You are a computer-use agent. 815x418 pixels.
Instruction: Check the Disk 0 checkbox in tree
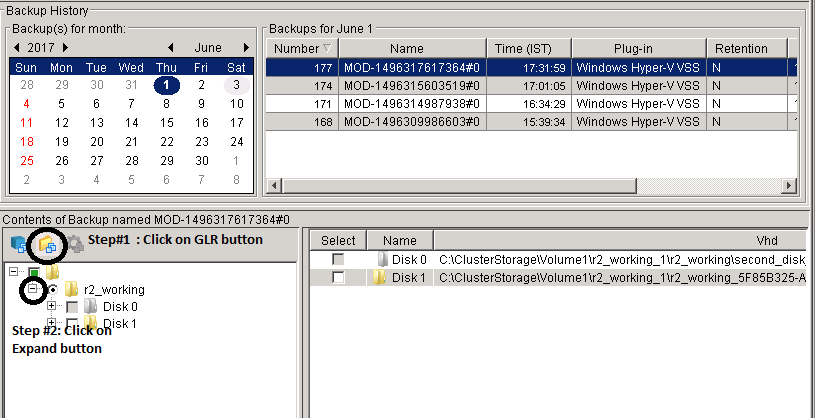click(72, 307)
